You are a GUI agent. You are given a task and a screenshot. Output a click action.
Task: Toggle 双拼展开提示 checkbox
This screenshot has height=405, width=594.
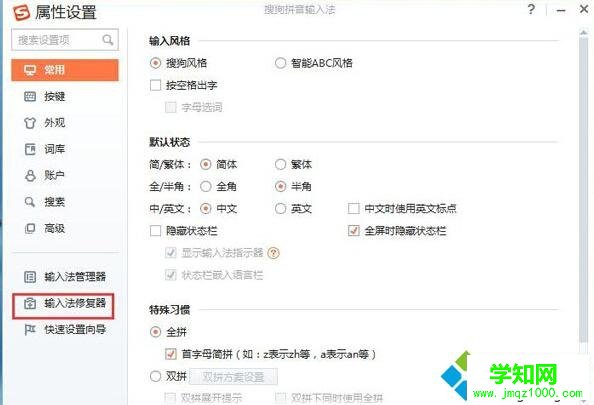[x=170, y=398]
